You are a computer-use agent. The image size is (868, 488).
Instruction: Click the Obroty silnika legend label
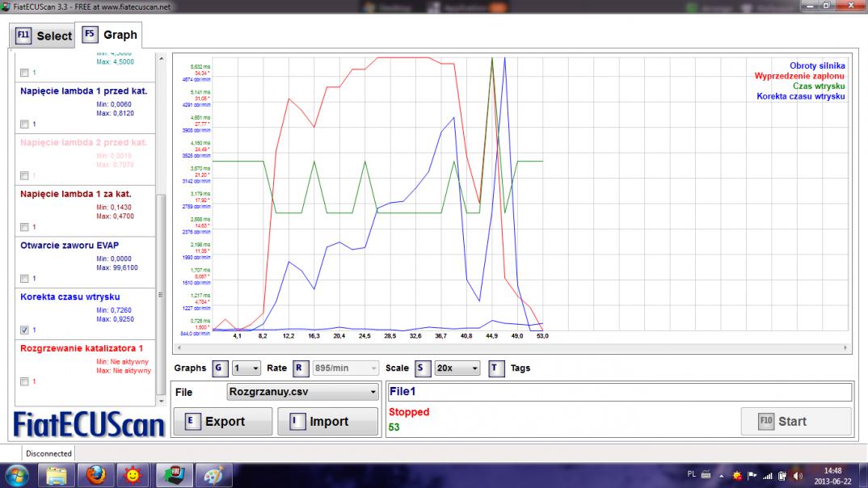point(817,65)
